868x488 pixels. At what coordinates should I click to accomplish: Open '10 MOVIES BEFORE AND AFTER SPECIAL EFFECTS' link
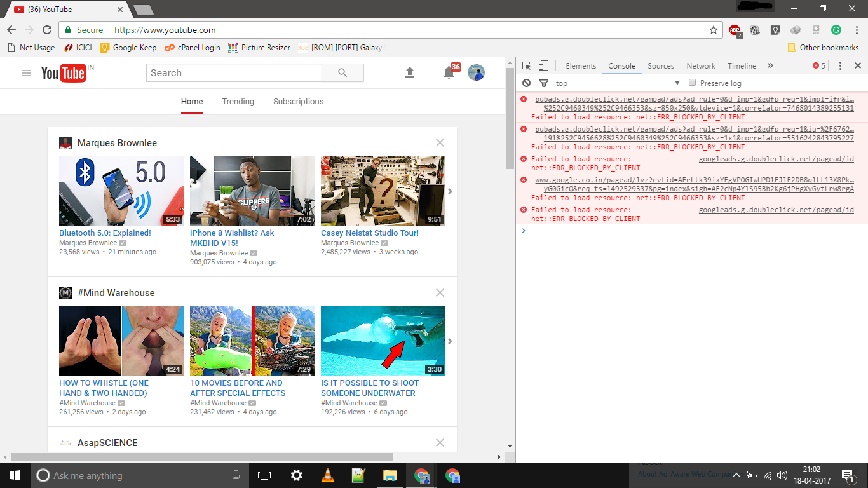click(x=238, y=388)
